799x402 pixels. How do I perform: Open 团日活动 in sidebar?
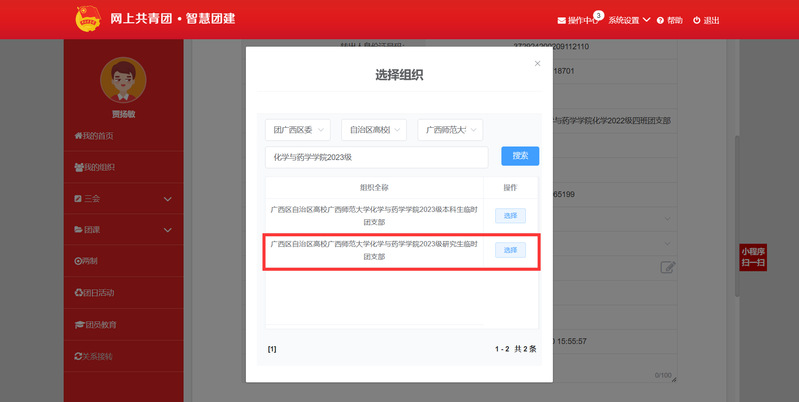(x=123, y=293)
